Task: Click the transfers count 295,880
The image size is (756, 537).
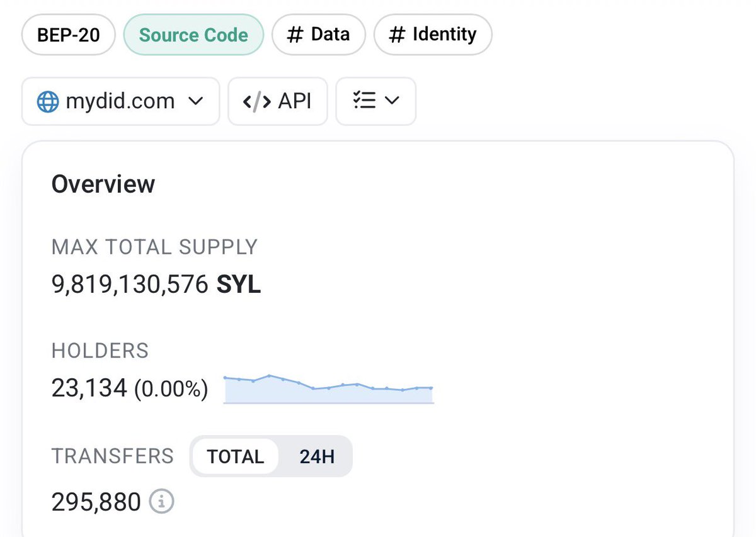Action: coord(96,502)
